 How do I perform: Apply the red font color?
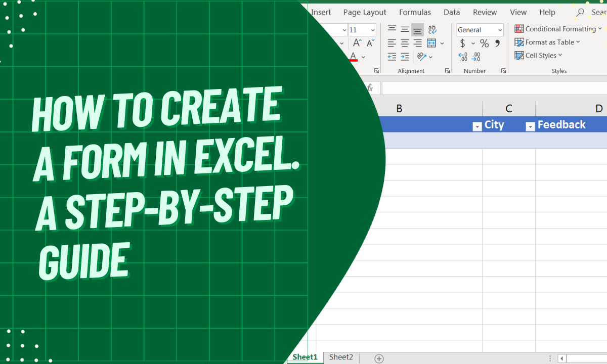pyautogui.click(x=354, y=57)
